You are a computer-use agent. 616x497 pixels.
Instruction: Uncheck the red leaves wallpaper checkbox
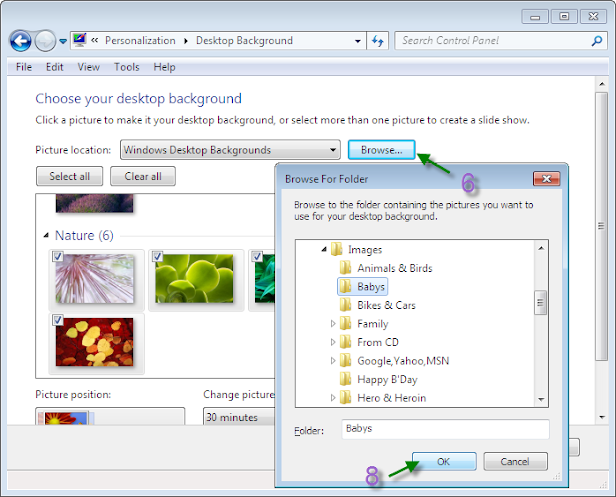click(58, 320)
